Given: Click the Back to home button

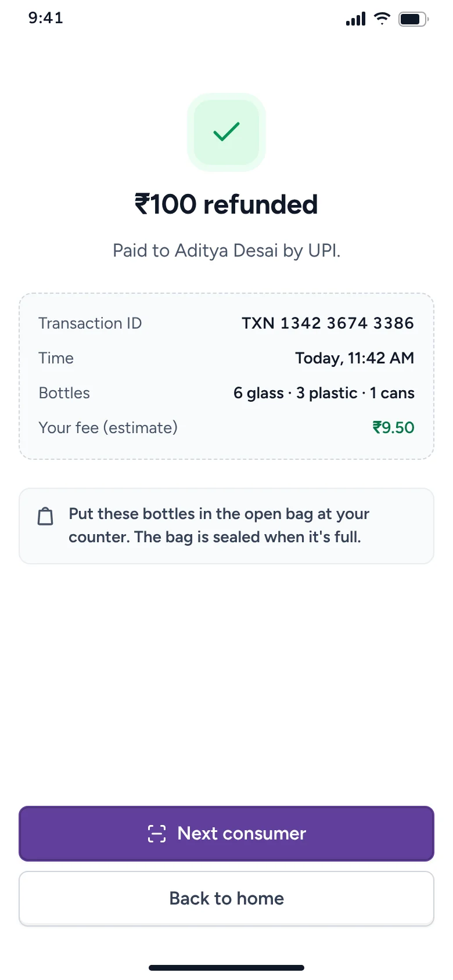Looking at the screenshot, I should click(227, 899).
